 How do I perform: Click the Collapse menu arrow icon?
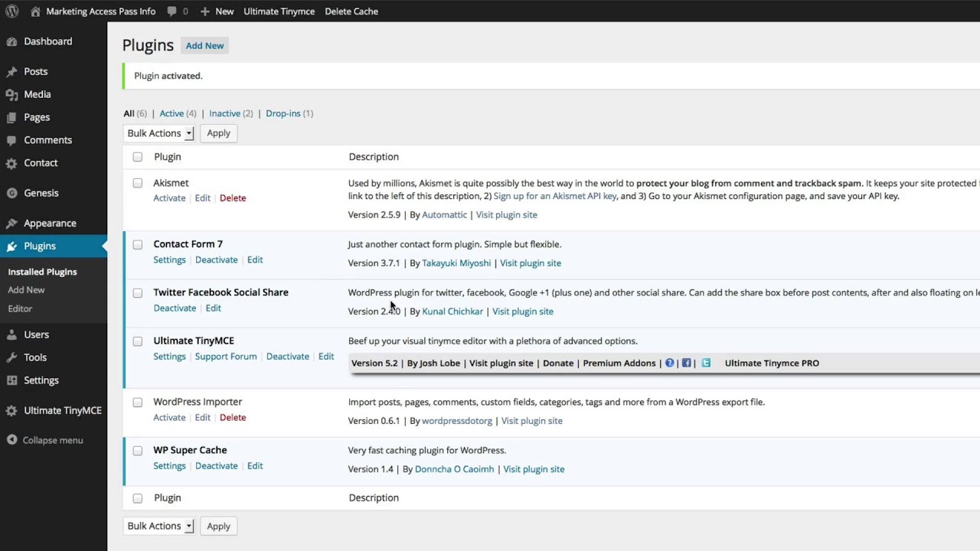(x=11, y=440)
